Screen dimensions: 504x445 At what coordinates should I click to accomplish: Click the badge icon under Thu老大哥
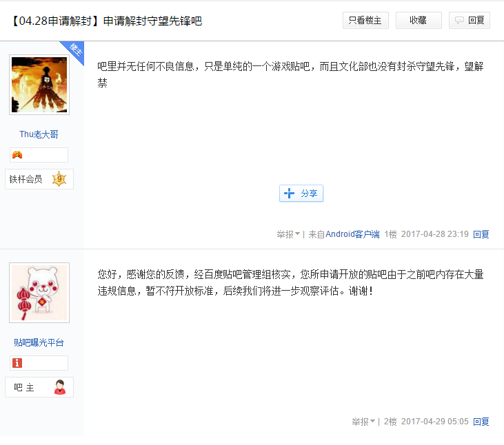pos(17,155)
